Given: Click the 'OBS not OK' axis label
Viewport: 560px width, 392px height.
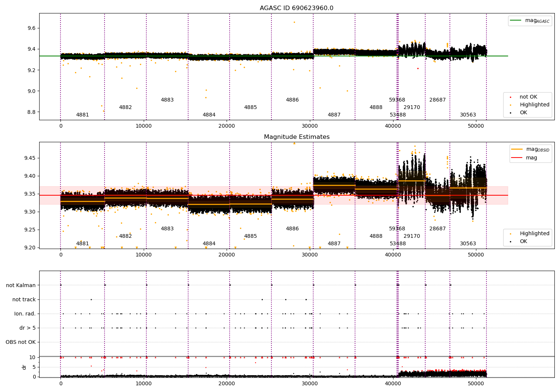Looking at the screenshot, I should point(21,342).
